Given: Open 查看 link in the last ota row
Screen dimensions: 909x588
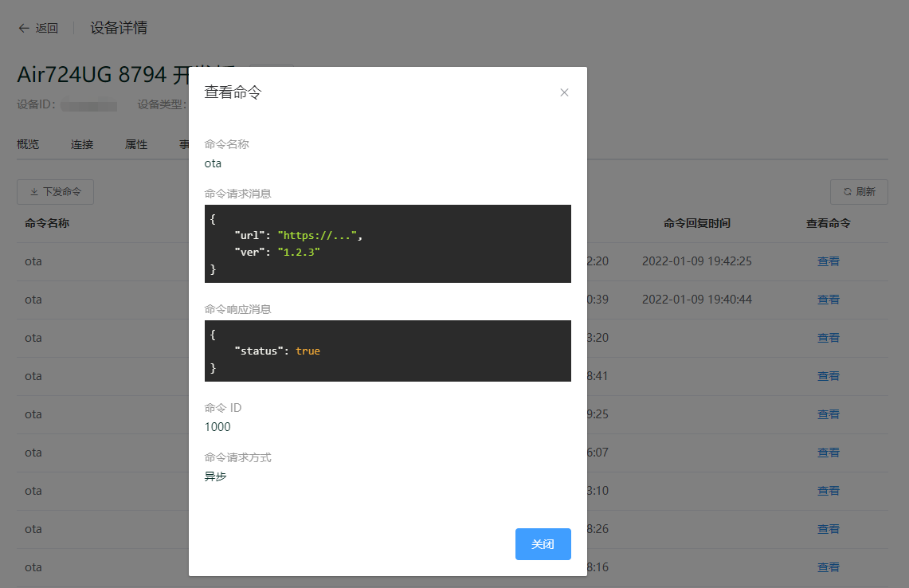Looking at the screenshot, I should [828, 568].
